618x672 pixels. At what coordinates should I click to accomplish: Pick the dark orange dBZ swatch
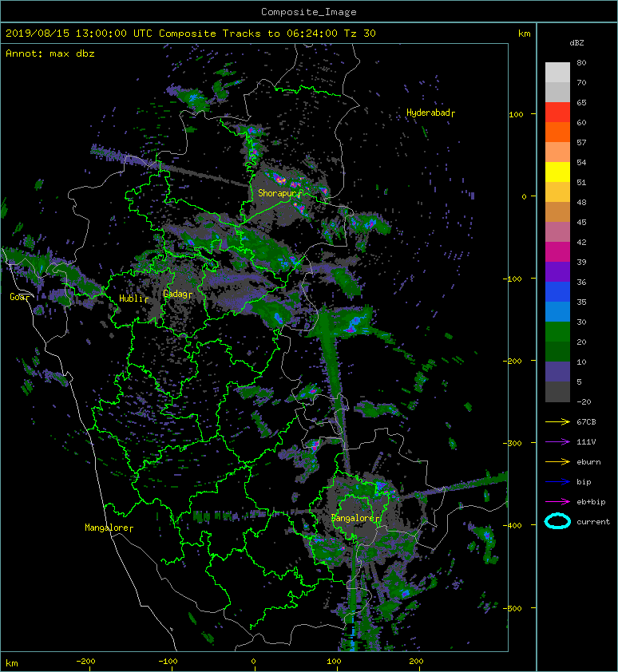point(557,132)
